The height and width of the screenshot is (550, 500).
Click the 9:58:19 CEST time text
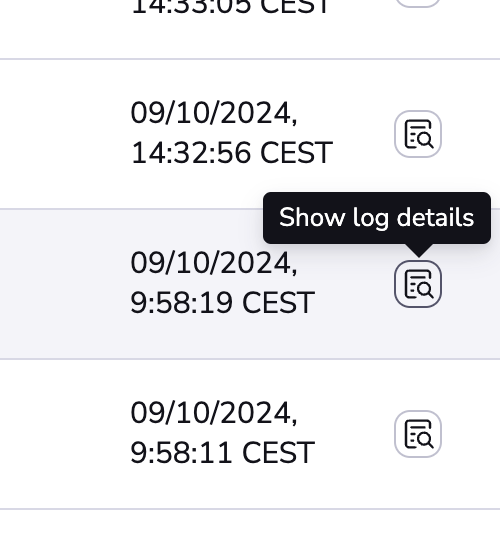(x=222, y=302)
